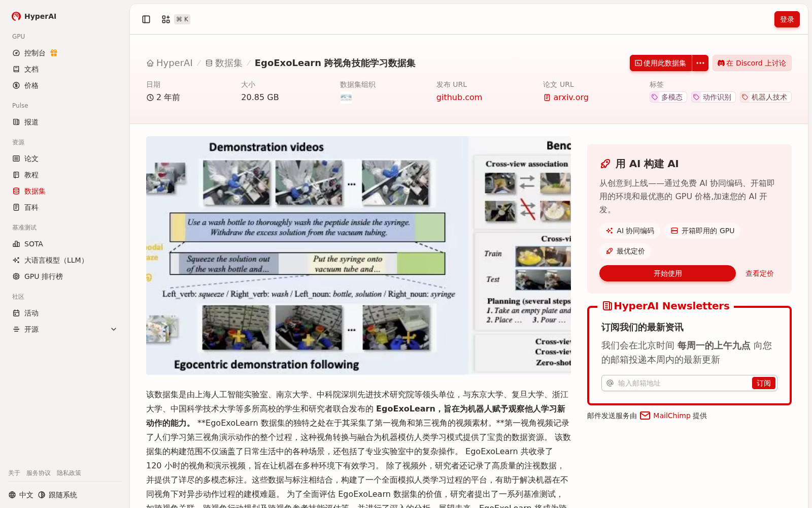
Task: Open 控制台 dashboard in sidebar
Action: [35, 53]
